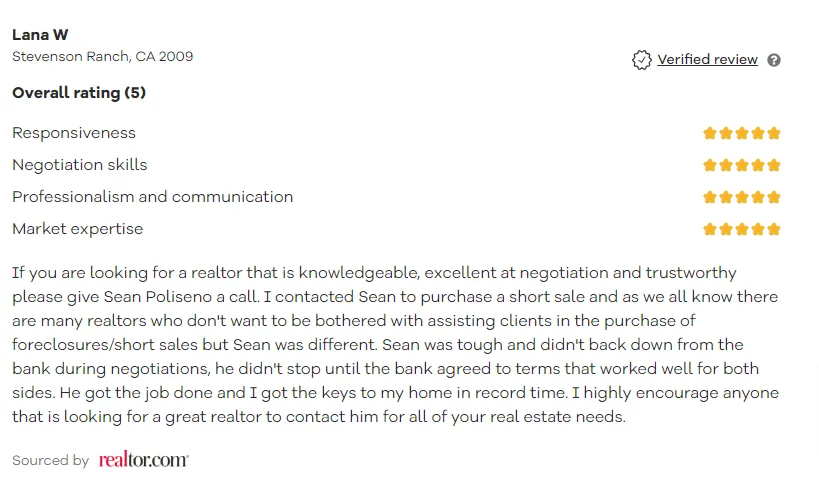Click the last star next to Market expertise

click(x=774, y=229)
